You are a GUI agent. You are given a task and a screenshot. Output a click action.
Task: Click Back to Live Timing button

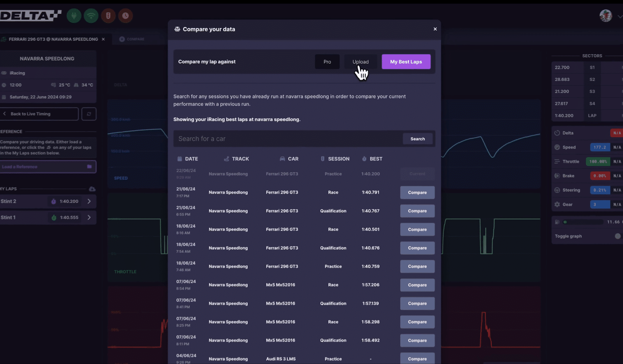click(x=39, y=114)
